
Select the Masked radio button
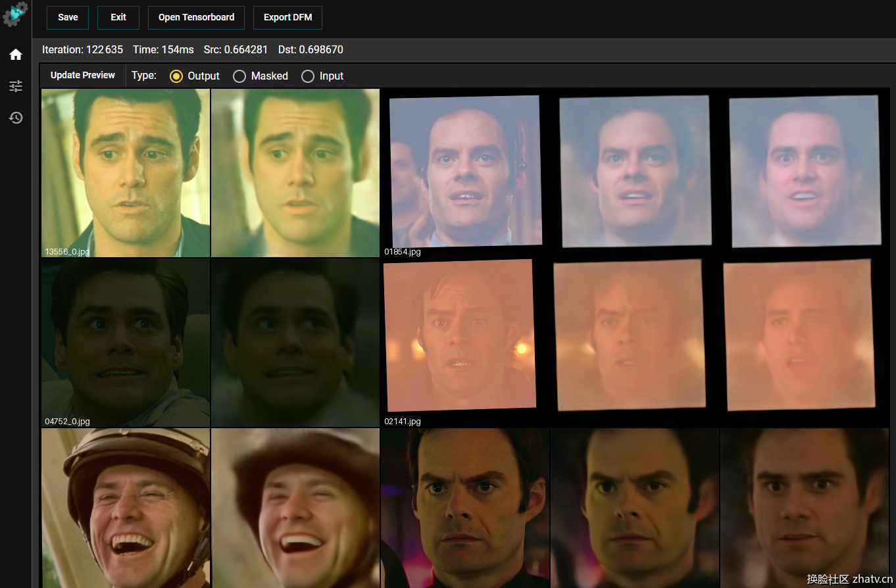coord(239,76)
